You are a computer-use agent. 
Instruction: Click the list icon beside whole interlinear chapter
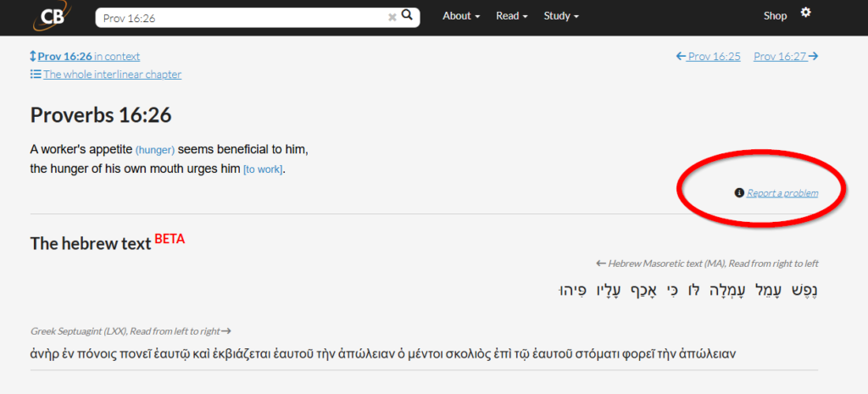[36, 75]
